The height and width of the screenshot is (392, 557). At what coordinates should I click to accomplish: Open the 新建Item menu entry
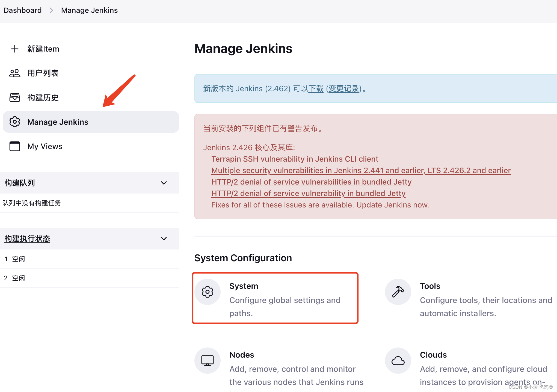[x=91, y=49]
